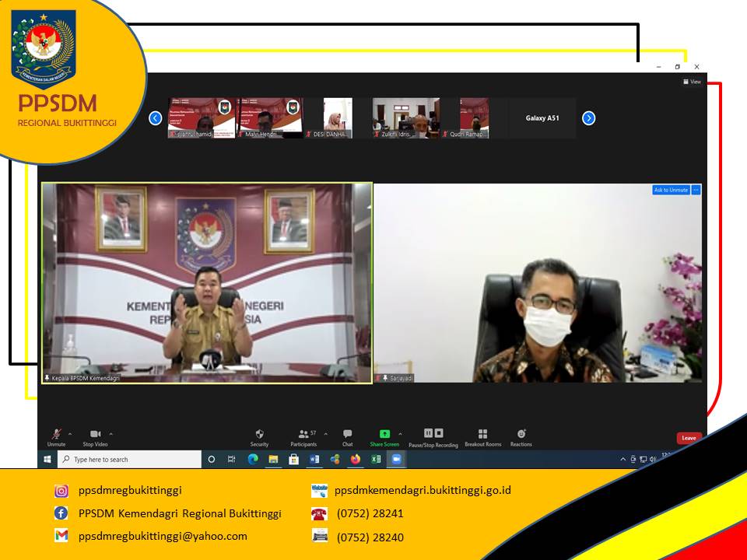Click the Ask to Unmute button
The image size is (747, 560).
671,190
